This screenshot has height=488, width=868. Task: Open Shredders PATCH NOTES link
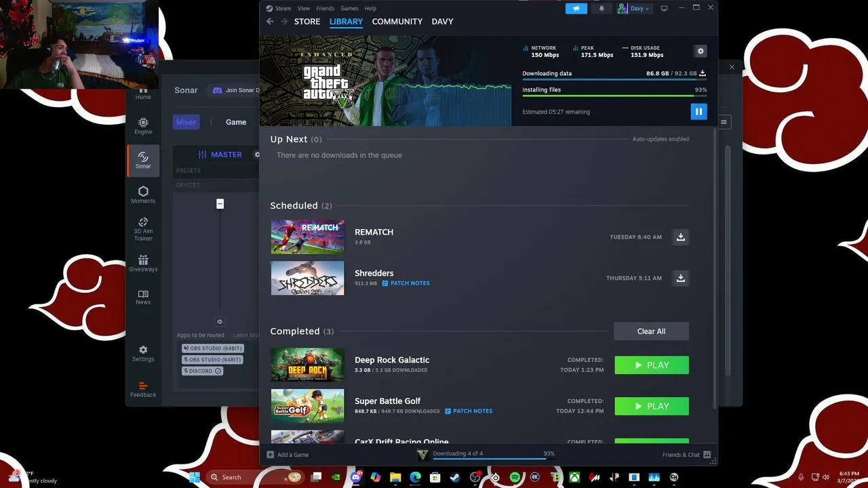coord(406,283)
